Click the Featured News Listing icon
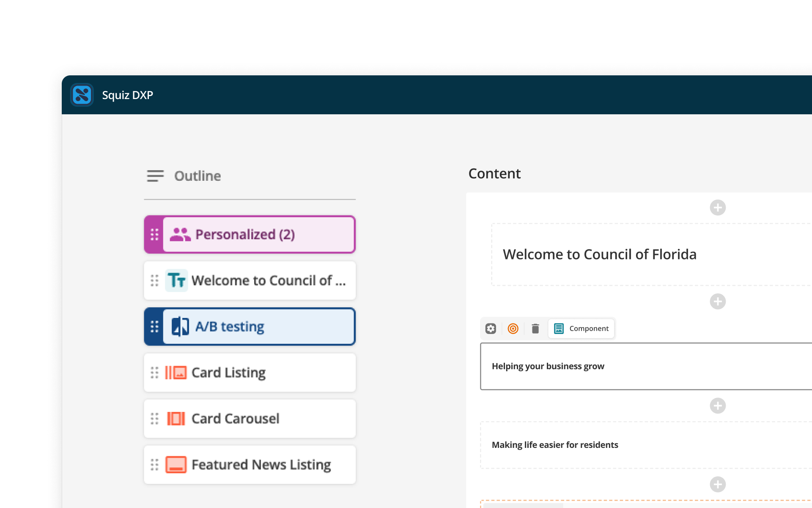 pos(176,464)
